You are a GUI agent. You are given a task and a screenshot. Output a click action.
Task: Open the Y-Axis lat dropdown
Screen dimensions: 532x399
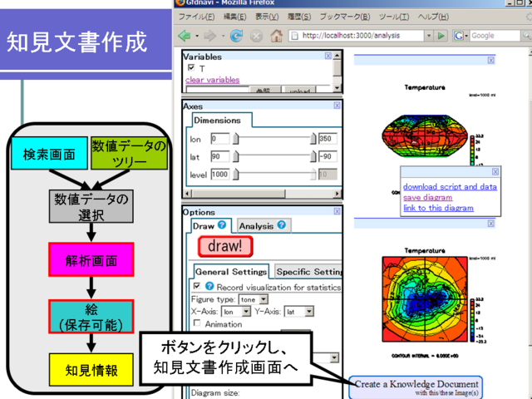pyautogui.click(x=299, y=311)
